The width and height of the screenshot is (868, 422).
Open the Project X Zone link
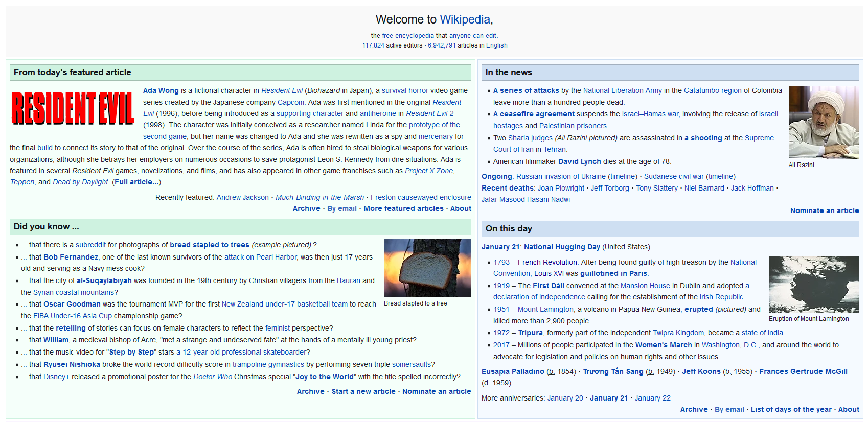pyautogui.click(x=429, y=171)
